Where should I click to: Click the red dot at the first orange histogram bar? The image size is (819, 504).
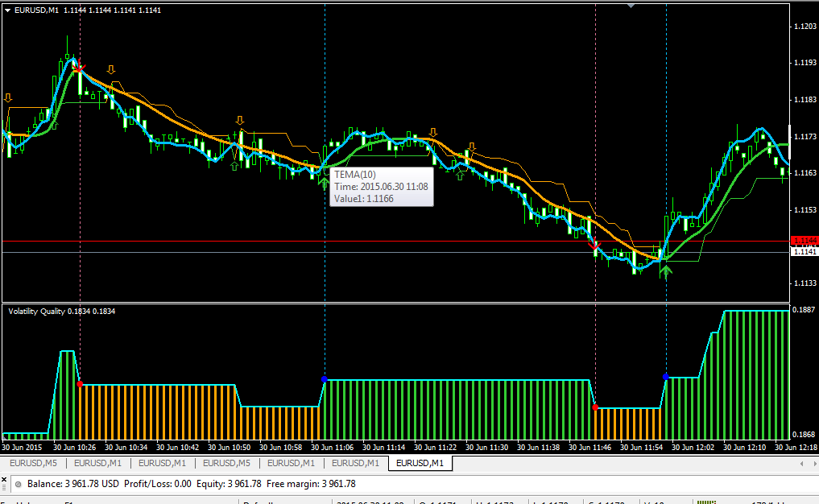[x=80, y=384]
